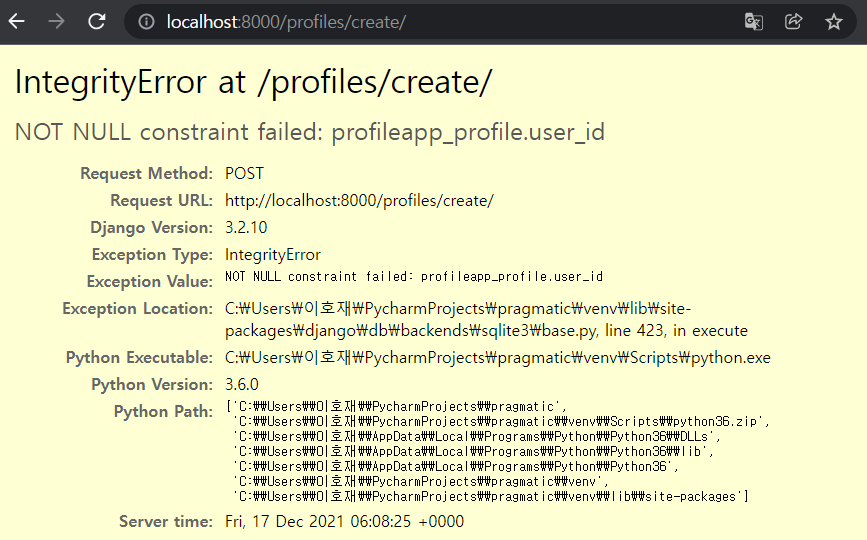Screen dimensions: 867x540
Task: Click the Python Path entry ending python36.zip
Action: tap(502, 422)
